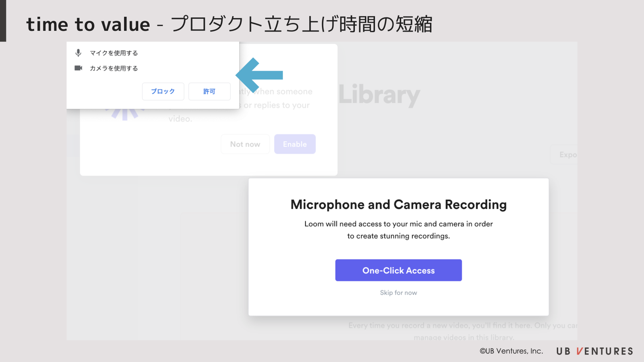Click the faded Enable button
644x362 pixels.
(295, 144)
